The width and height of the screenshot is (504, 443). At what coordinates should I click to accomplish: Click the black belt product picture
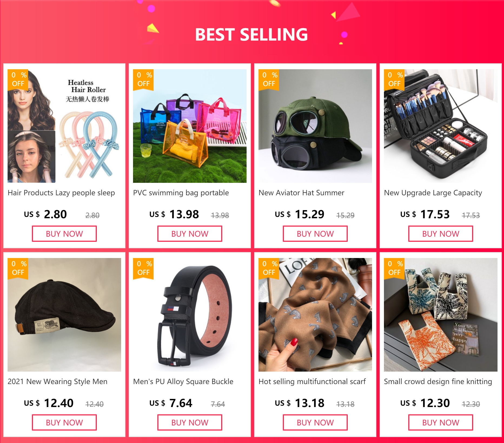point(190,315)
